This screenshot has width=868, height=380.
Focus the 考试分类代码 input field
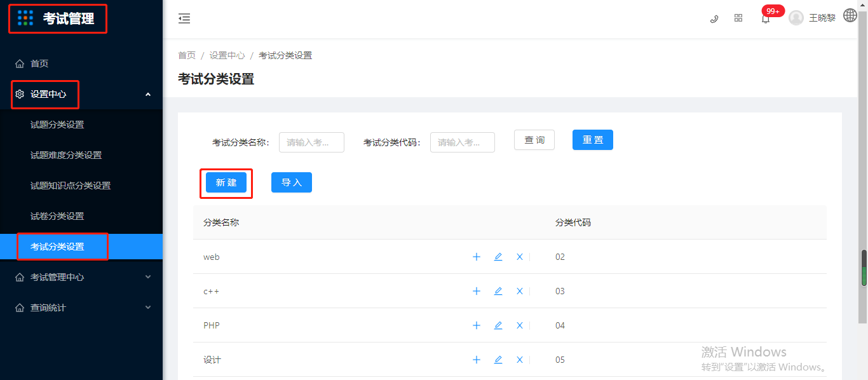point(463,142)
